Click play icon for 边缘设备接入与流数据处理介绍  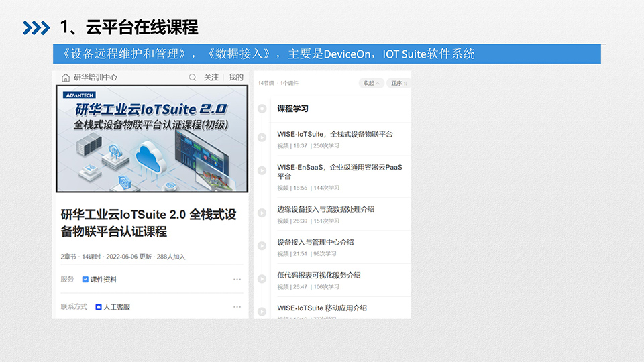[x=262, y=213]
